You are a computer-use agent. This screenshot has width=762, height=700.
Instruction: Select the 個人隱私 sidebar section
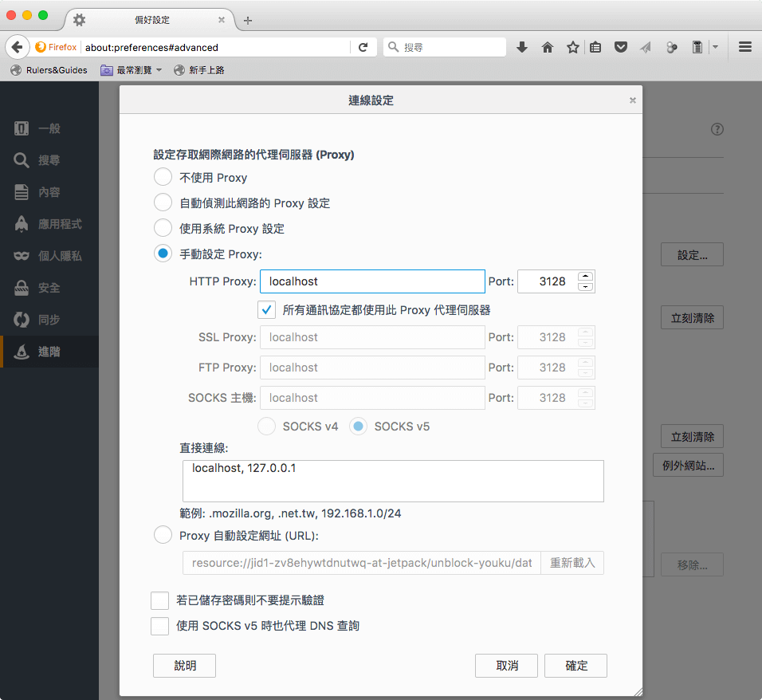(49, 256)
